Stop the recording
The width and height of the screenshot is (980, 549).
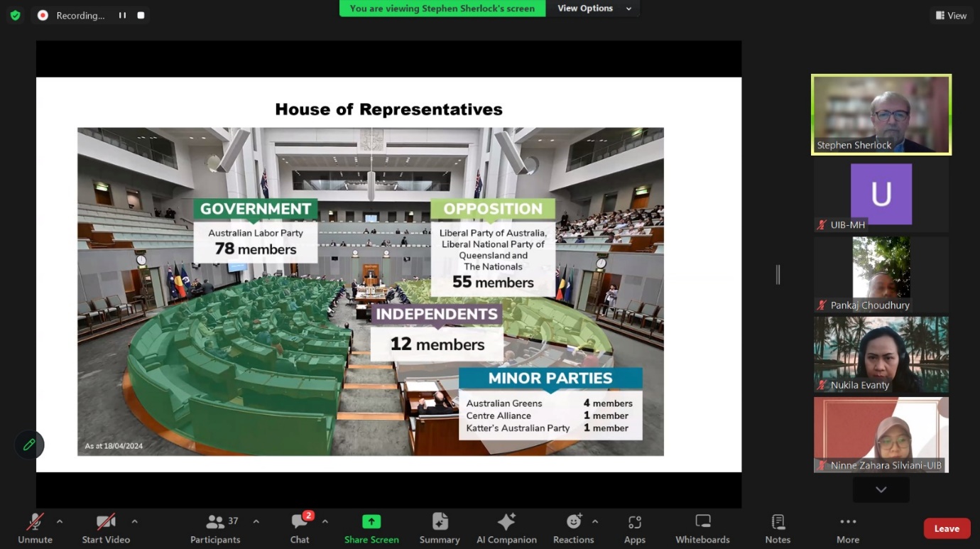141,15
